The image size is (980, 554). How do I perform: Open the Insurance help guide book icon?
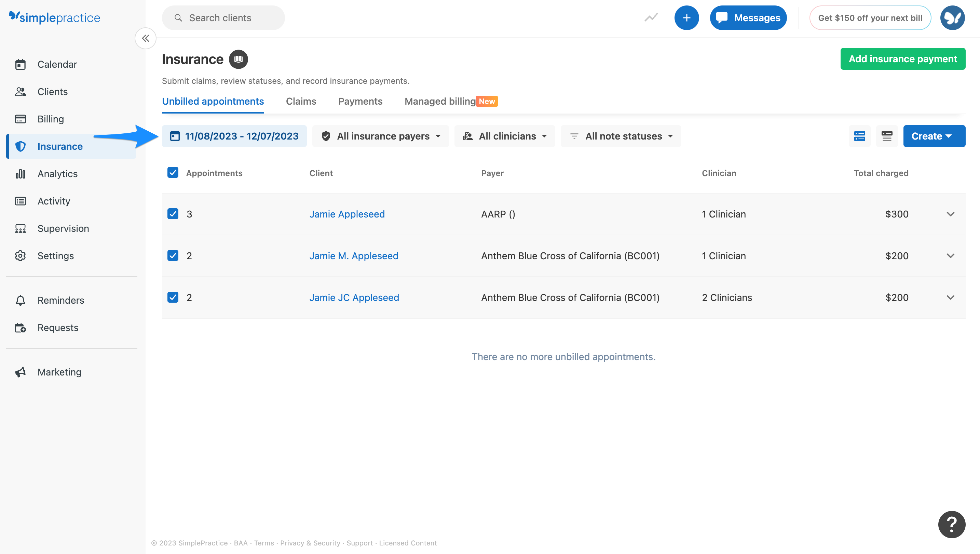(238, 59)
